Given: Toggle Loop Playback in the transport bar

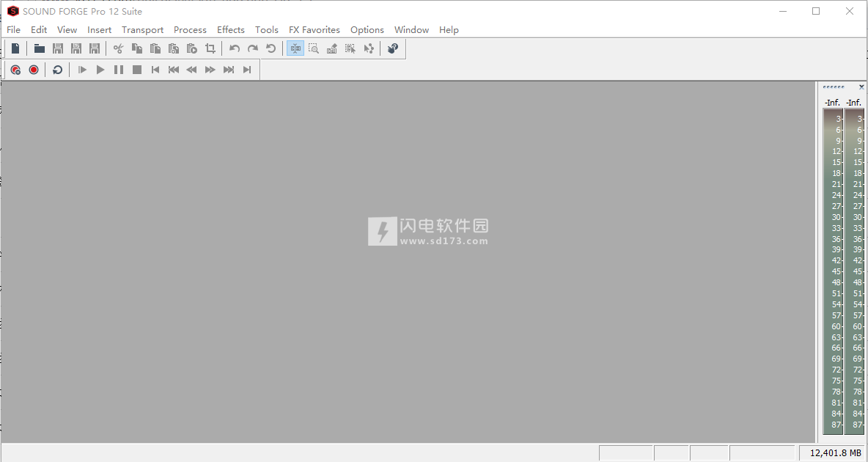Looking at the screenshot, I should click(x=58, y=70).
